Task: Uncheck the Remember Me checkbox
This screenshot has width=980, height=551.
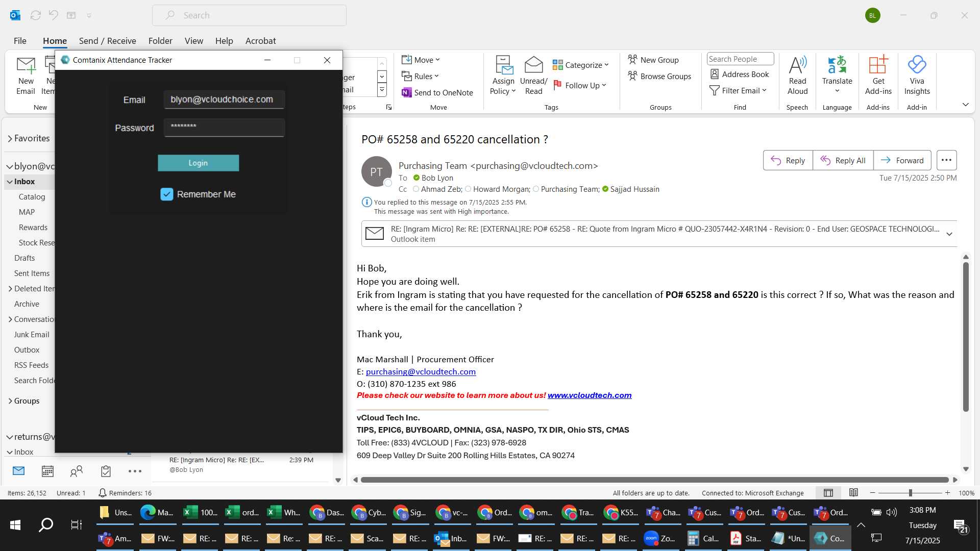Action: pyautogui.click(x=167, y=194)
